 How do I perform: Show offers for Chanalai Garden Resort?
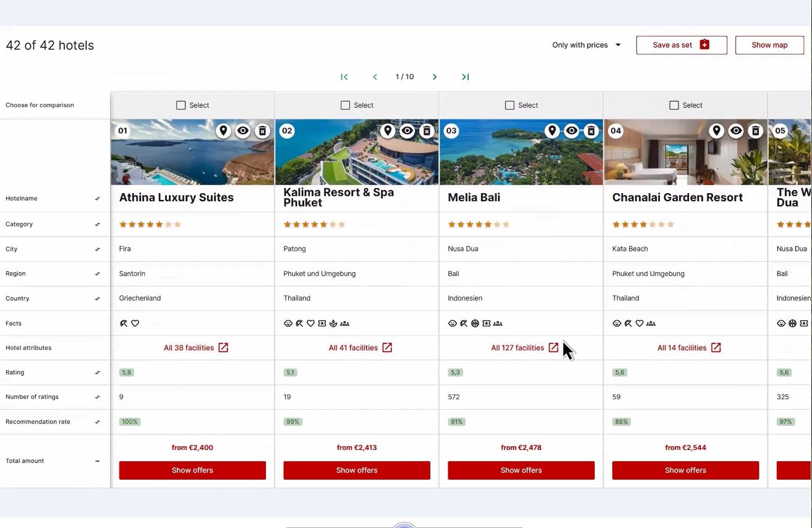[x=685, y=470]
